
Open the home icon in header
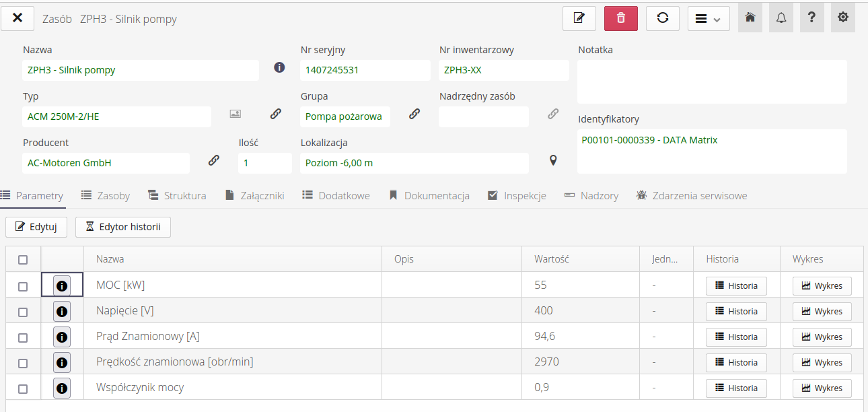click(750, 18)
